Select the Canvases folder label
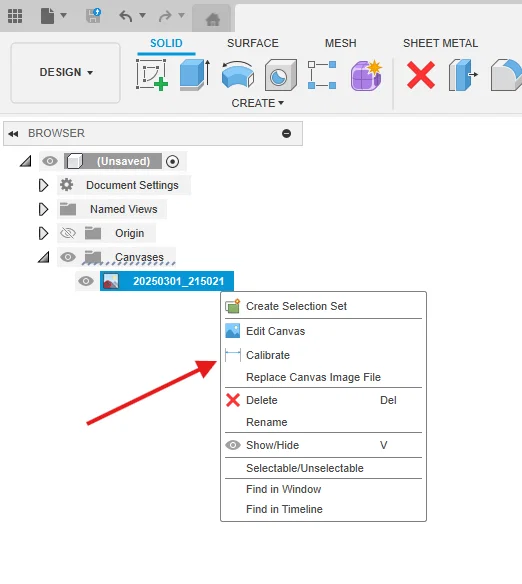The width and height of the screenshot is (522, 584). [139, 257]
